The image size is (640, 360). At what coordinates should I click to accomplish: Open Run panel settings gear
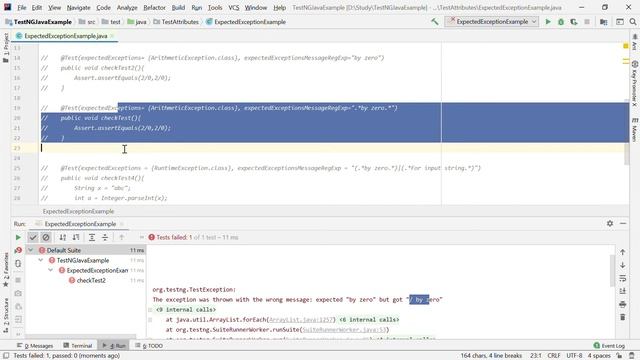610,224
